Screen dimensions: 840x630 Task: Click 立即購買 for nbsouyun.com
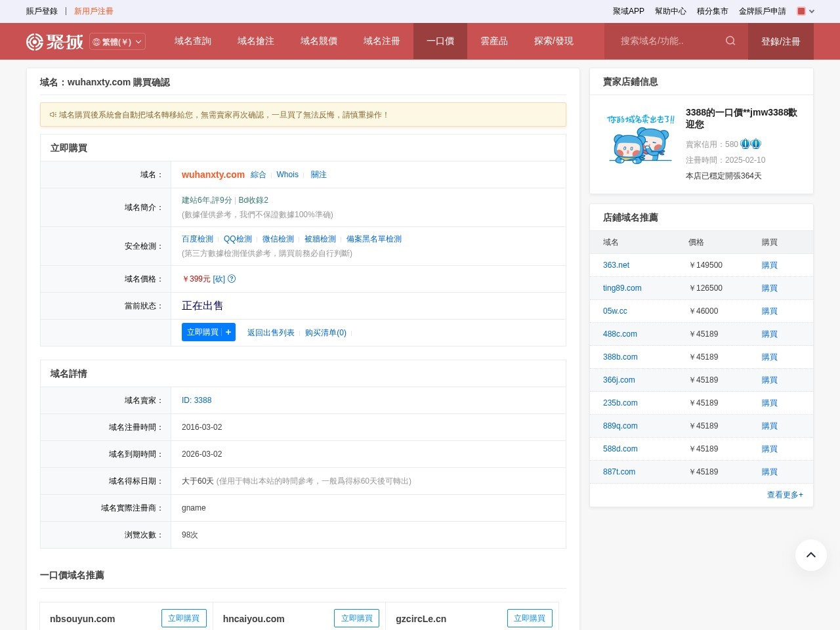[x=184, y=618]
